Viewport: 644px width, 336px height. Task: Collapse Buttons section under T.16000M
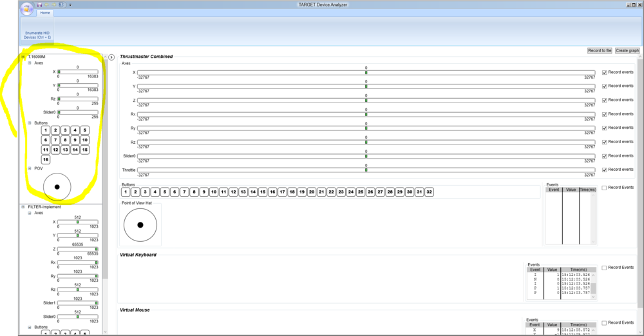click(x=30, y=123)
